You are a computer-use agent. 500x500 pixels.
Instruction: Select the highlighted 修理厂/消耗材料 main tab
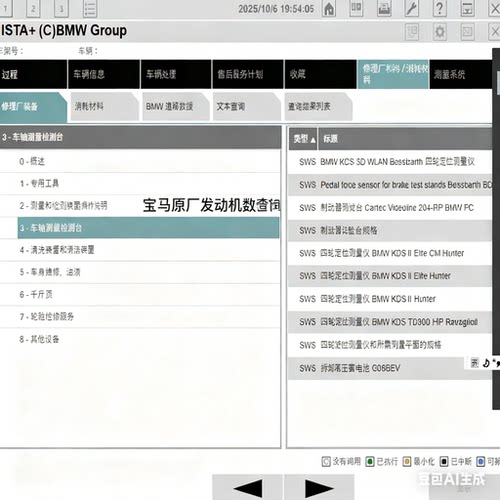393,74
